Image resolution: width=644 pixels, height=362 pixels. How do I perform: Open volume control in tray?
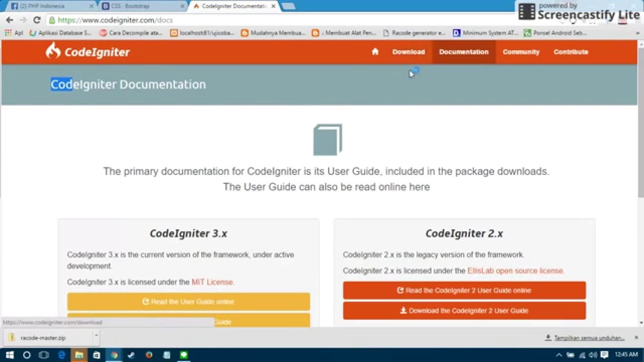coord(592,354)
